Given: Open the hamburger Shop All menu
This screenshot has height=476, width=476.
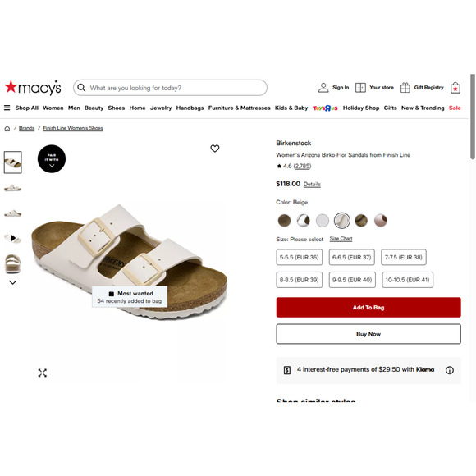Looking at the screenshot, I should [7, 108].
